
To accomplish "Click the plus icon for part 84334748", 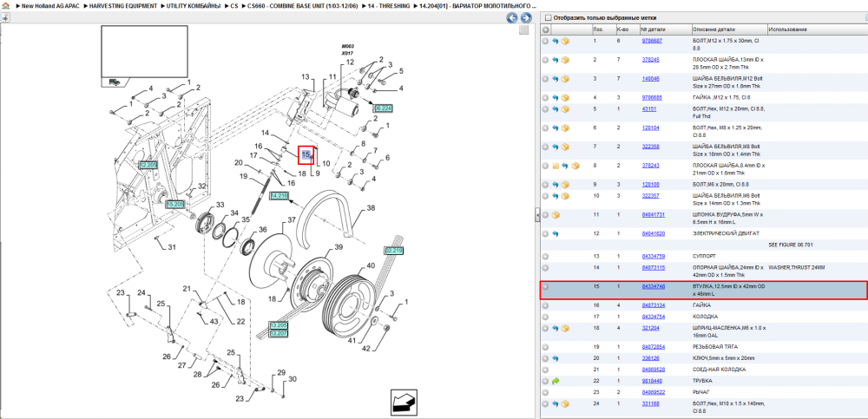I will 545,287.
